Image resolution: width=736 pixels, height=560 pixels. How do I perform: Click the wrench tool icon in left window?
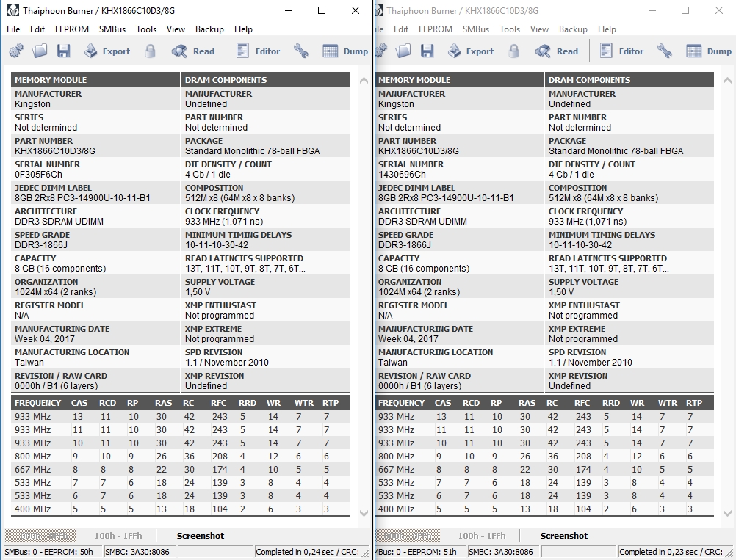[301, 51]
